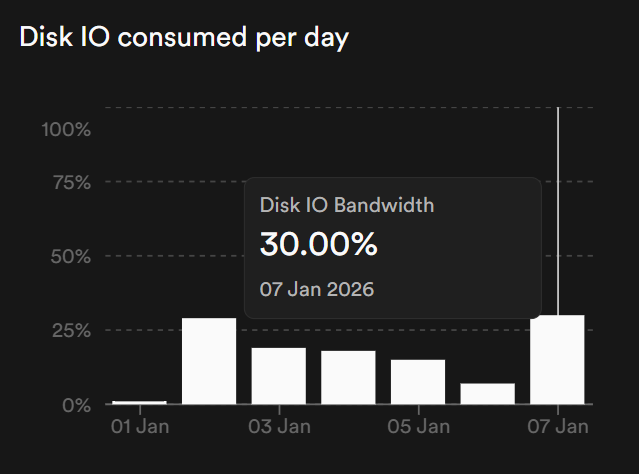
Task: Click the 05 Jan x-axis label
Action: pyautogui.click(x=418, y=427)
